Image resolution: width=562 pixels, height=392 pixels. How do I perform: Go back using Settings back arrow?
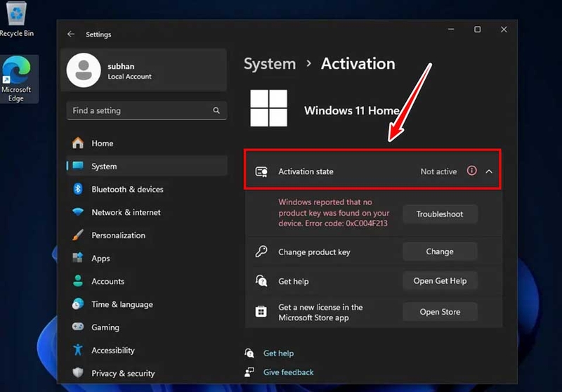[71, 34]
